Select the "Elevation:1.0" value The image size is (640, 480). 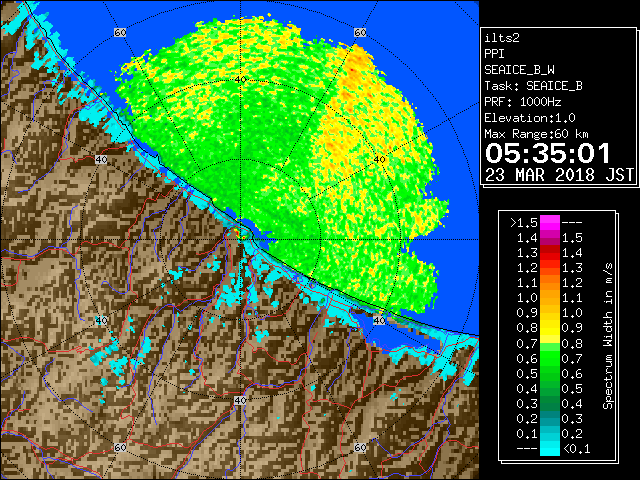point(530,118)
